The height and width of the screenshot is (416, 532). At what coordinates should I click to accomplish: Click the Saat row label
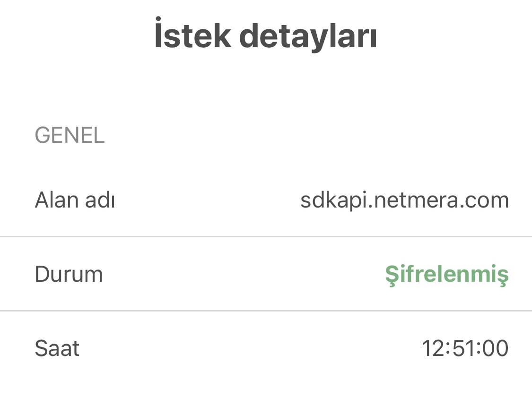pyautogui.click(x=57, y=348)
